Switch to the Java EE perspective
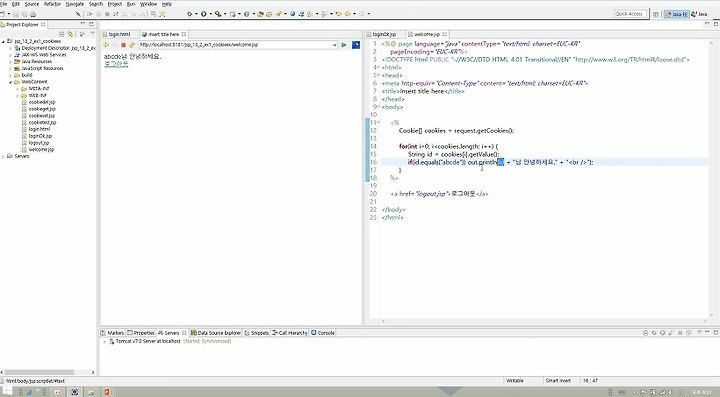 pyautogui.click(x=677, y=14)
